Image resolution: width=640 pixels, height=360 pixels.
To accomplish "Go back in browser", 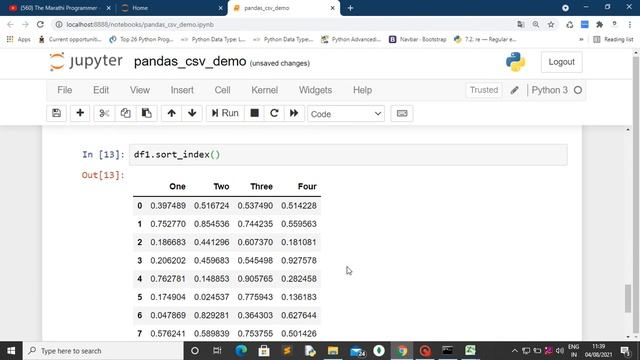I will coord(10,24).
